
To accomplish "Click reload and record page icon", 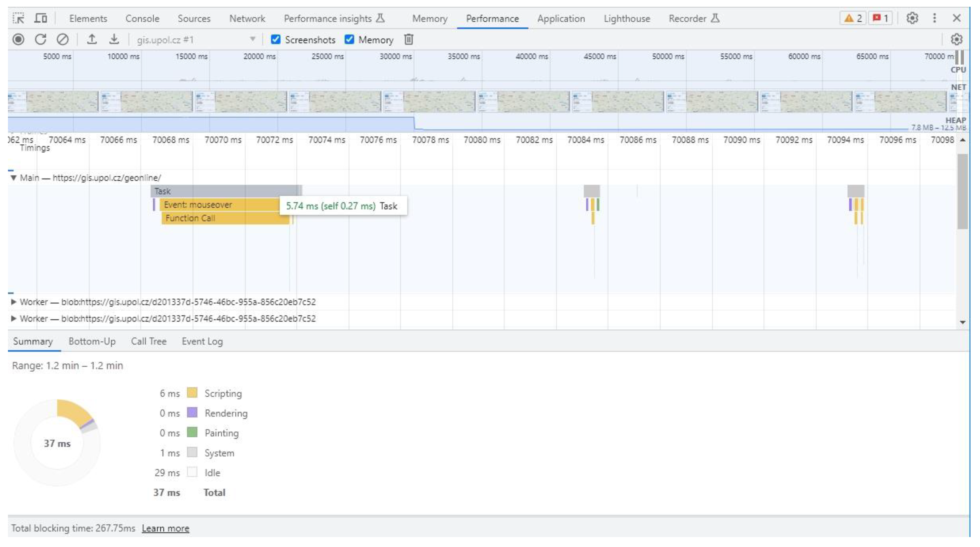I will tap(40, 40).
